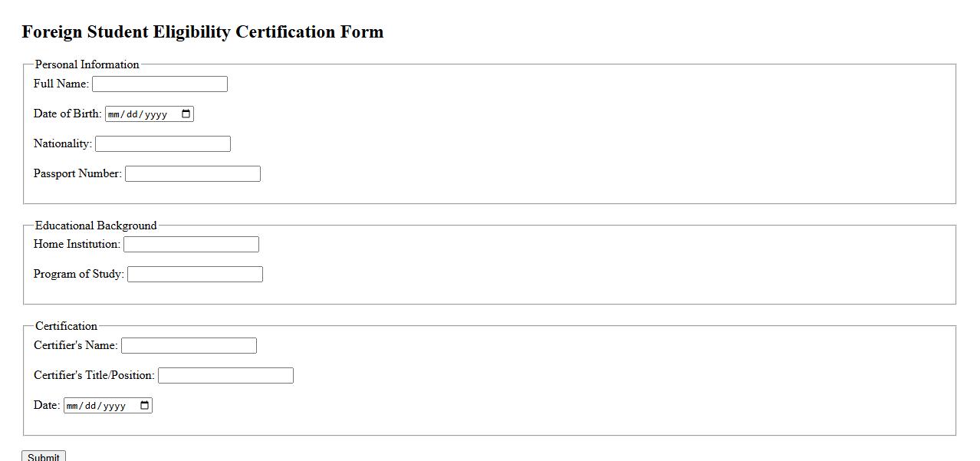Open the Date of Birth calendar picker
This screenshot has height=461, width=980.
tap(186, 114)
